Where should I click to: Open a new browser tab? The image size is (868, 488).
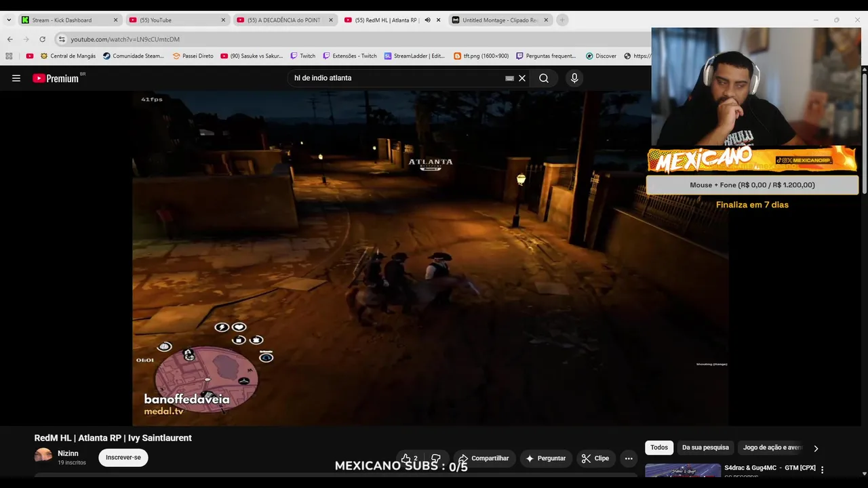562,20
